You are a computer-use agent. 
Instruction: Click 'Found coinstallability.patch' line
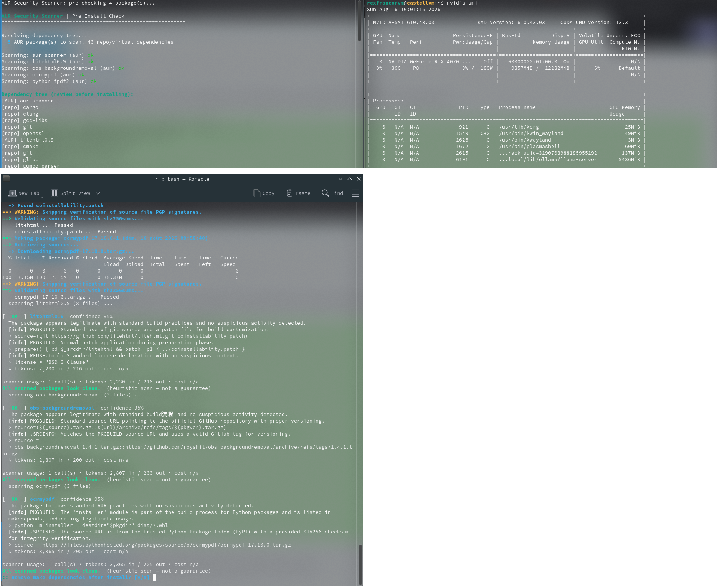click(x=56, y=205)
